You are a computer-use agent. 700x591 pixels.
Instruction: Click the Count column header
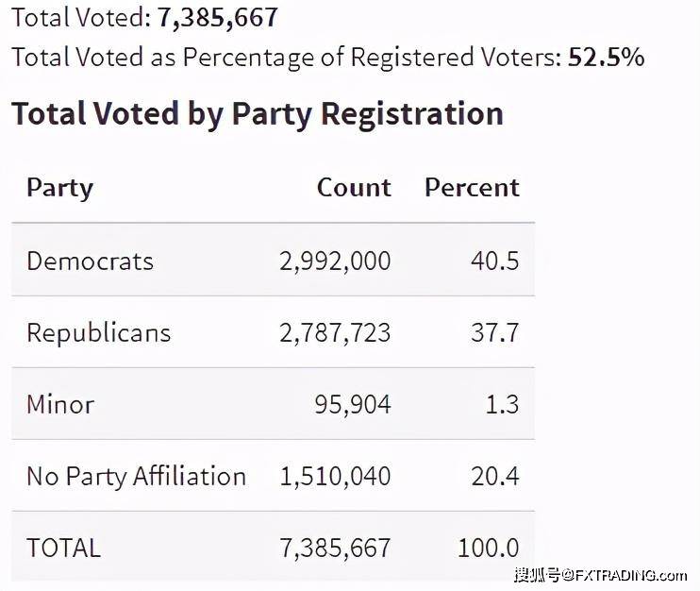coord(354,188)
